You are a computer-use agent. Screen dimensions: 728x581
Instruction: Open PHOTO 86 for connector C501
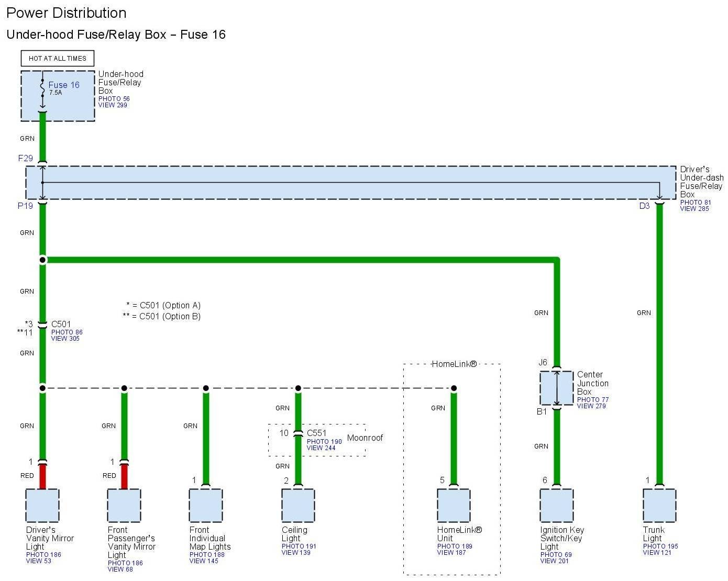67,332
